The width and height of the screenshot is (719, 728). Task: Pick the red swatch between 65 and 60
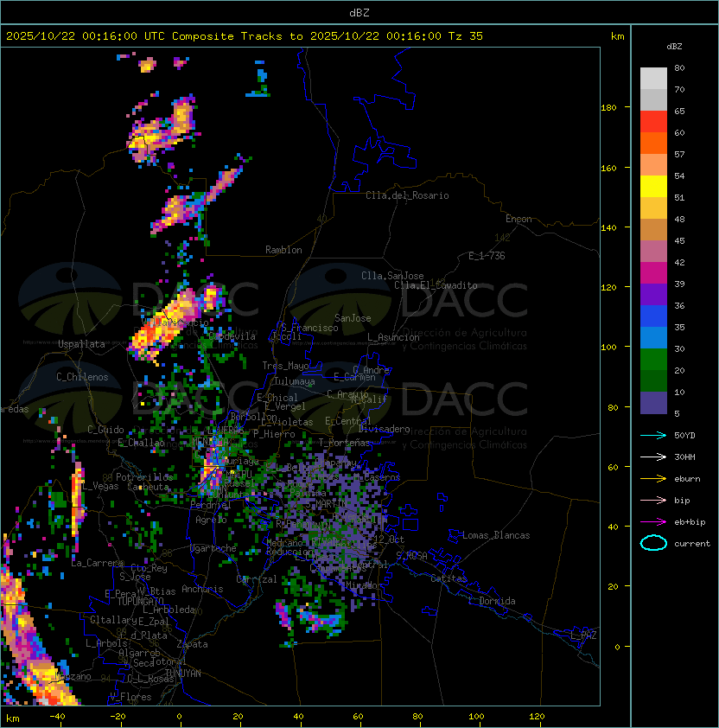coord(653,122)
